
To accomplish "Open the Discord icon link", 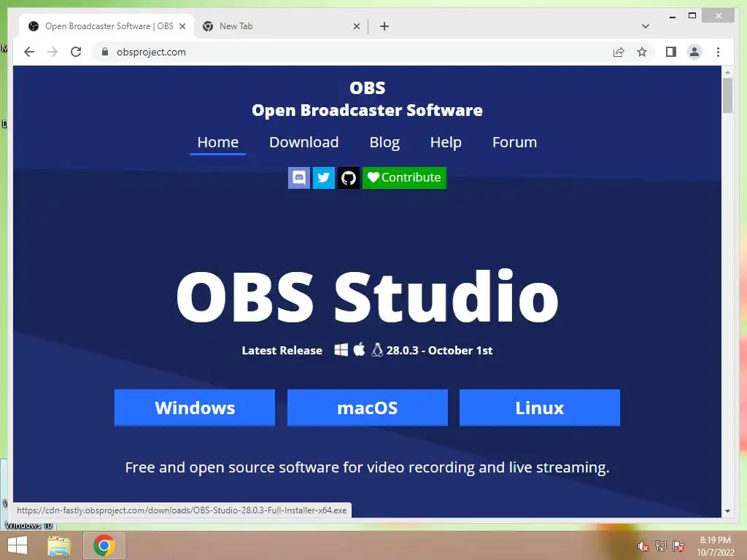I will [x=298, y=178].
